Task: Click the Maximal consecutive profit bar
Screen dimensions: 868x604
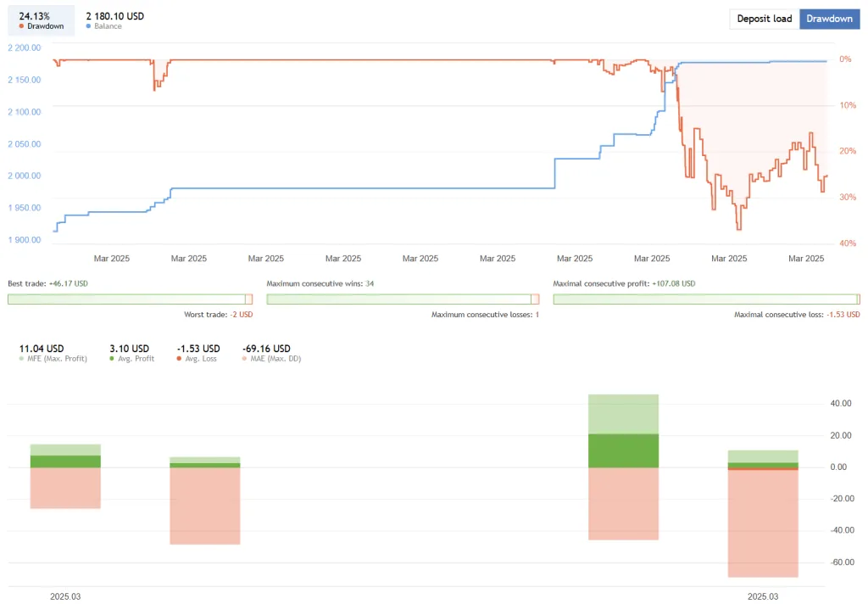Action: (704, 299)
